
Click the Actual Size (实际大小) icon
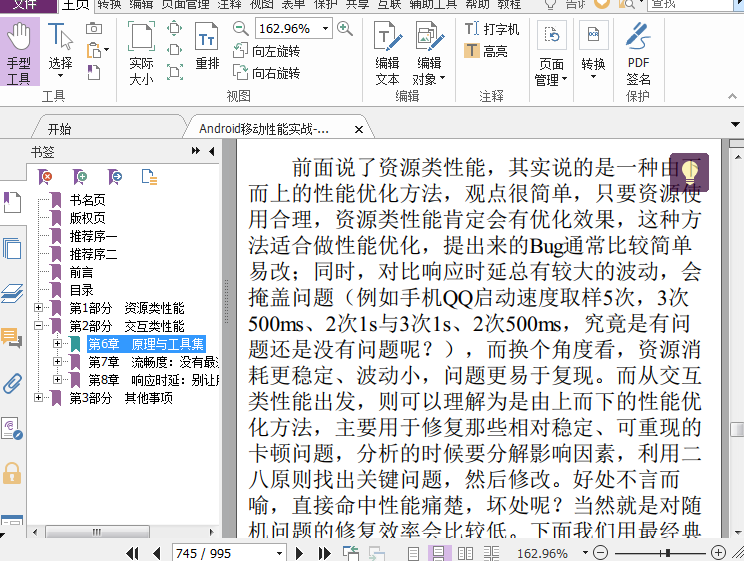tap(141, 36)
